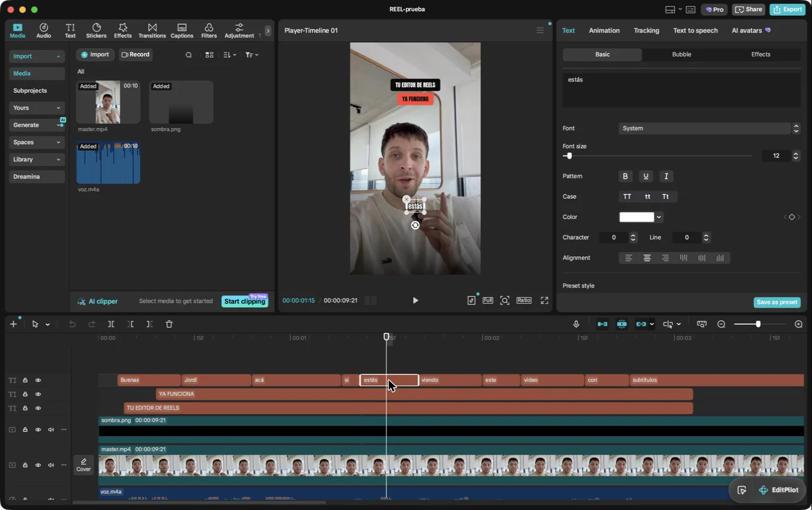This screenshot has height=510, width=812.
Task: Mute the master.mp4 track
Action: click(x=51, y=465)
